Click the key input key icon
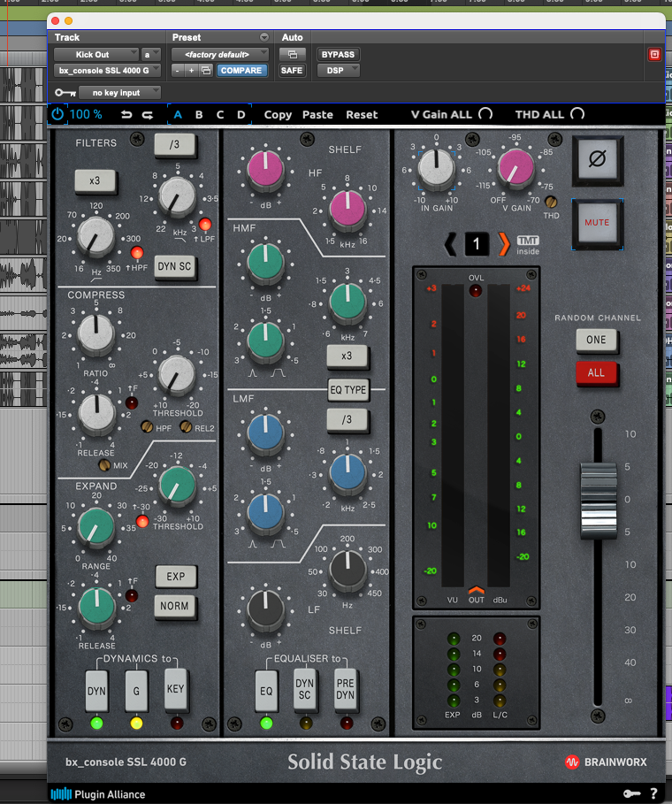 pos(65,93)
